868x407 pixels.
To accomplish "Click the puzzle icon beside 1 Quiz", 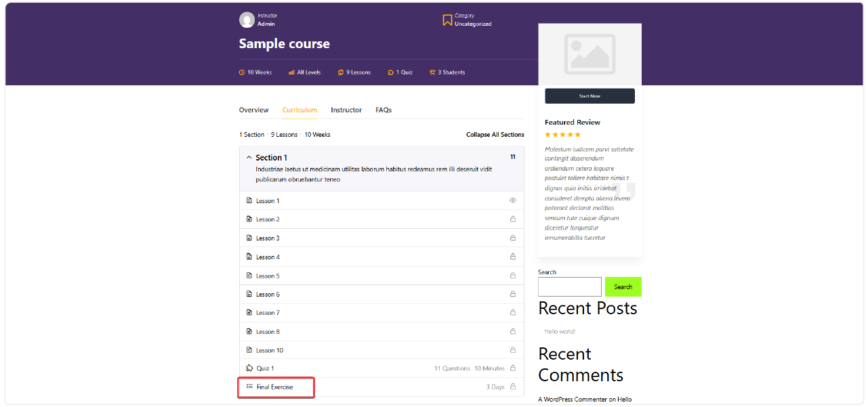I will (391, 72).
